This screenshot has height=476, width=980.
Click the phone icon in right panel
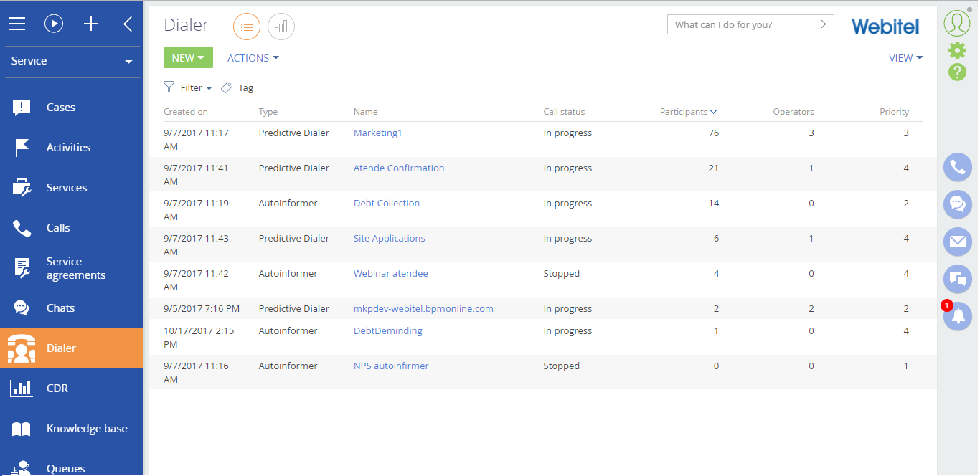click(x=957, y=167)
